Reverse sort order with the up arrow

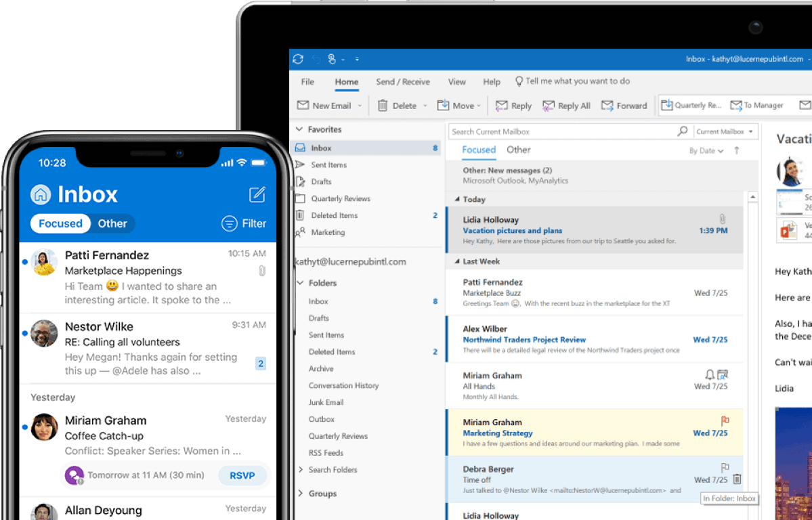point(736,151)
